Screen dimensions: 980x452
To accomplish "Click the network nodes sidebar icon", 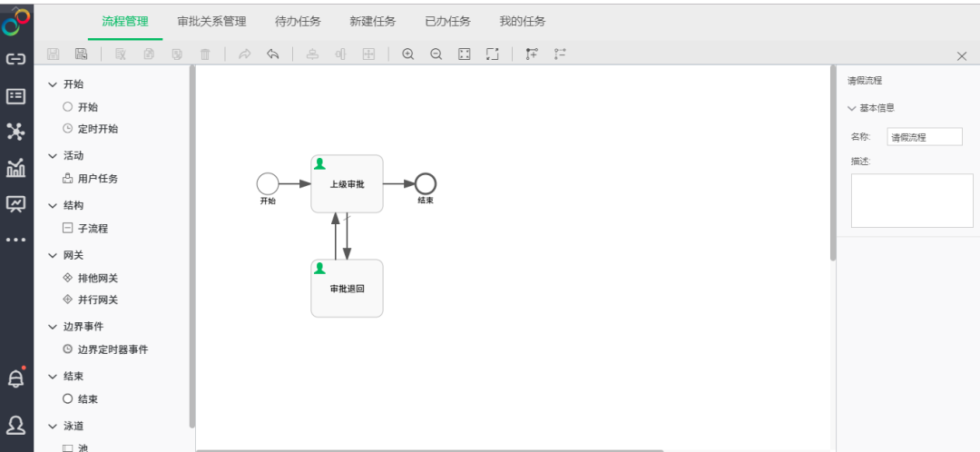I will pyautogui.click(x=15, y=132).
